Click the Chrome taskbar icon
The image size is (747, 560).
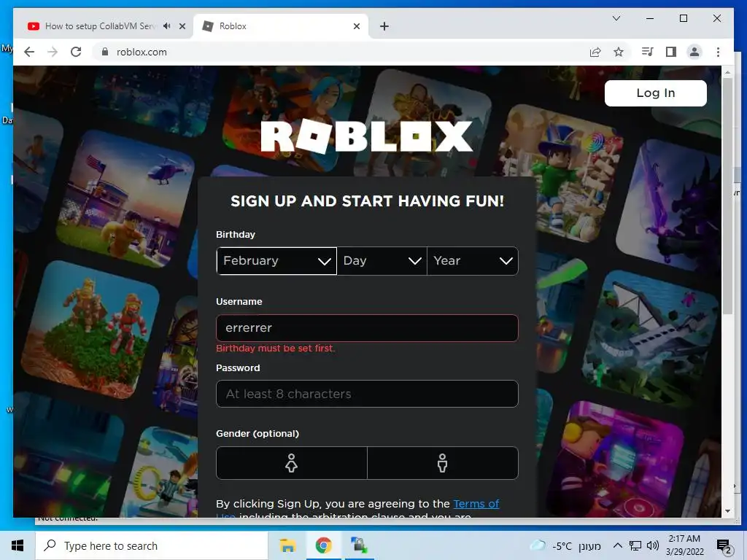click(x=323, y=545)
